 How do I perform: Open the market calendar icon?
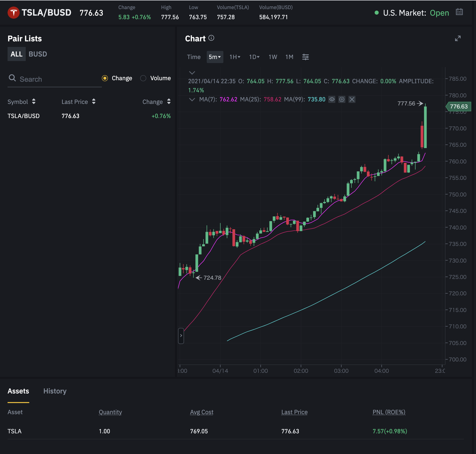pos(459,12)
